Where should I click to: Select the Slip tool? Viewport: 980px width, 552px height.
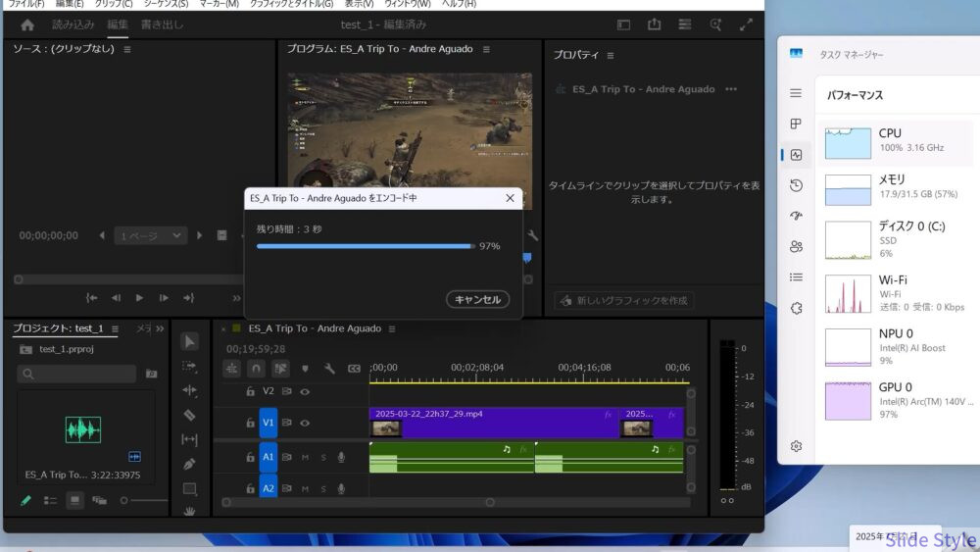point(189,439)
